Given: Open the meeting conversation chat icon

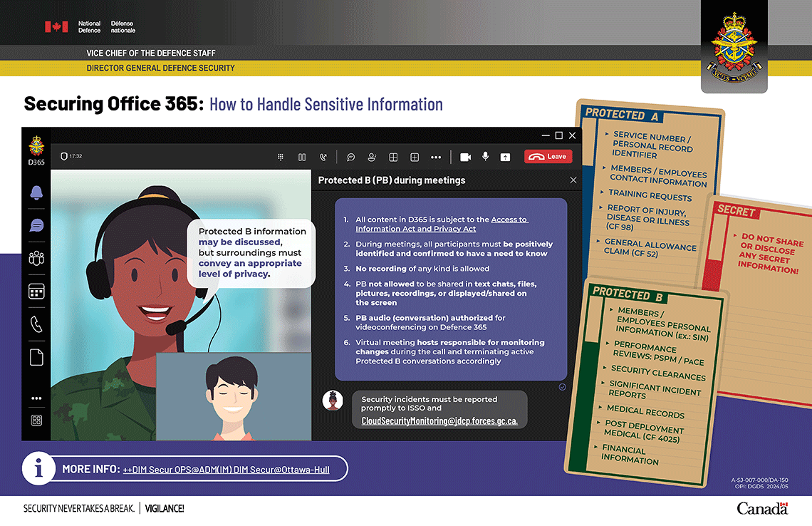Looking at the screenshot, I should coord(350,157).
